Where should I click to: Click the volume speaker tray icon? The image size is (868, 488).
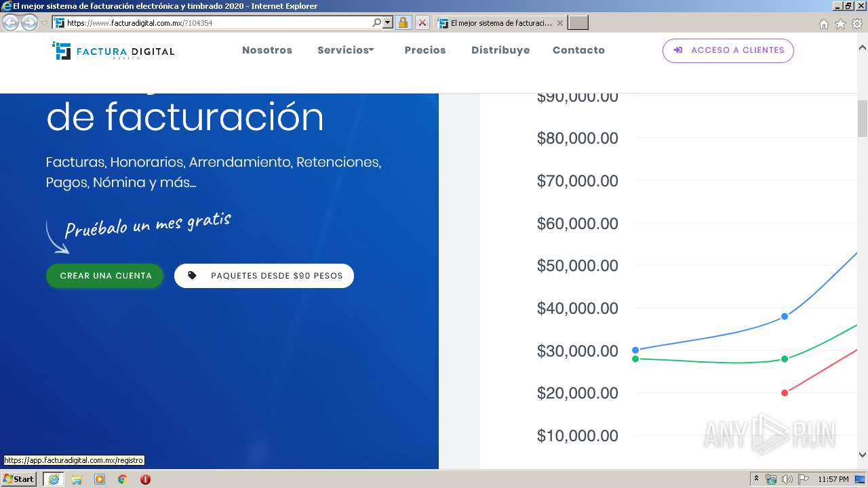pyautogui.click(x=787, y=479)
